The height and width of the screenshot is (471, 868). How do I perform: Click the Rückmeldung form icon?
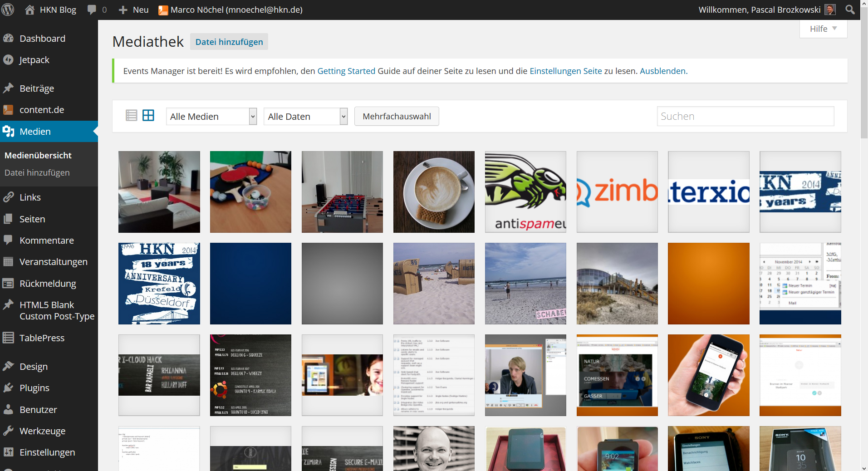tap(8, 284)
